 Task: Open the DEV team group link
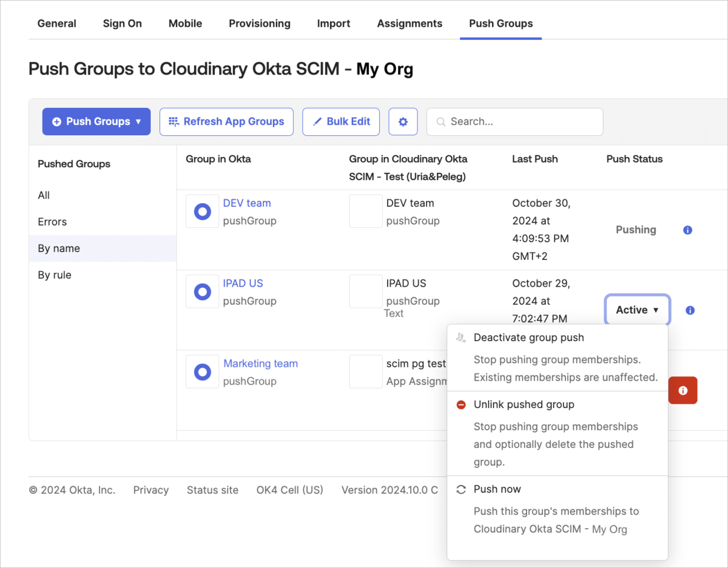pyautogui.click(x=247, y=203)
